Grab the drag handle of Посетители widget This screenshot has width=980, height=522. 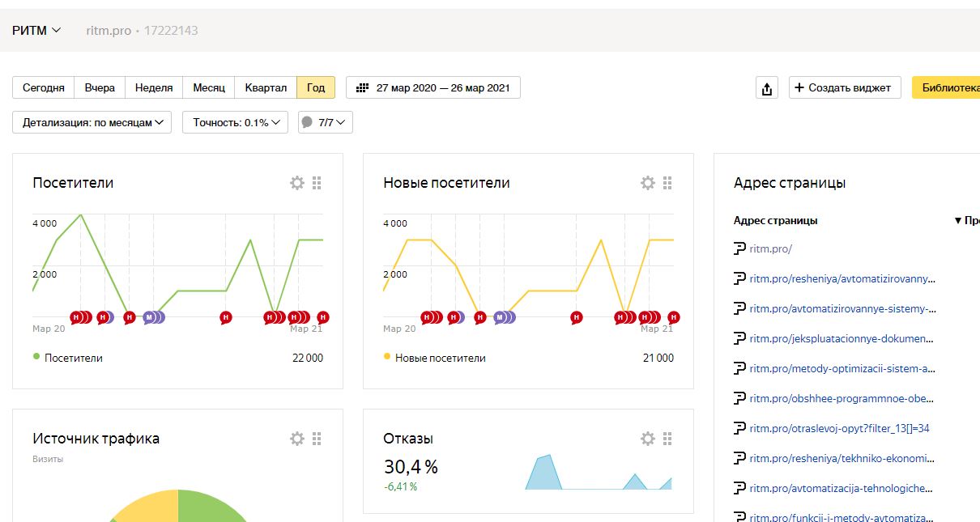tap(317, 183)
